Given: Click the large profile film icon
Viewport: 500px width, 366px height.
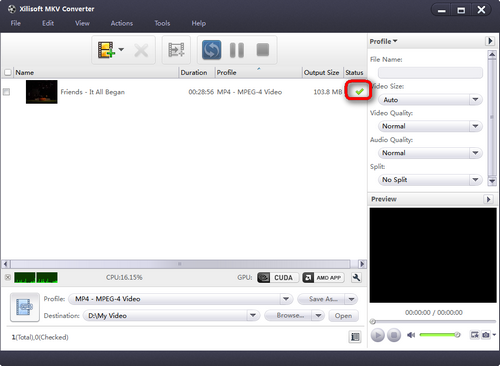Looking at the screenshot, I should (25, 307).
